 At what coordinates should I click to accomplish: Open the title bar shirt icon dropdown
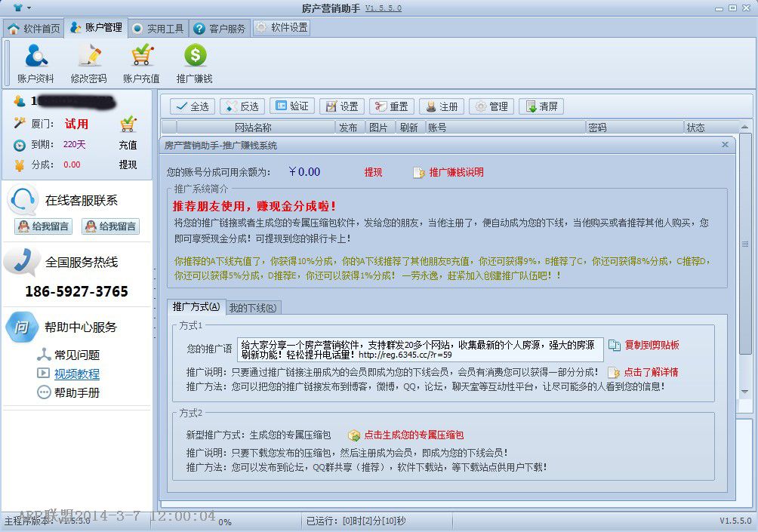click(x=21, y=8)
